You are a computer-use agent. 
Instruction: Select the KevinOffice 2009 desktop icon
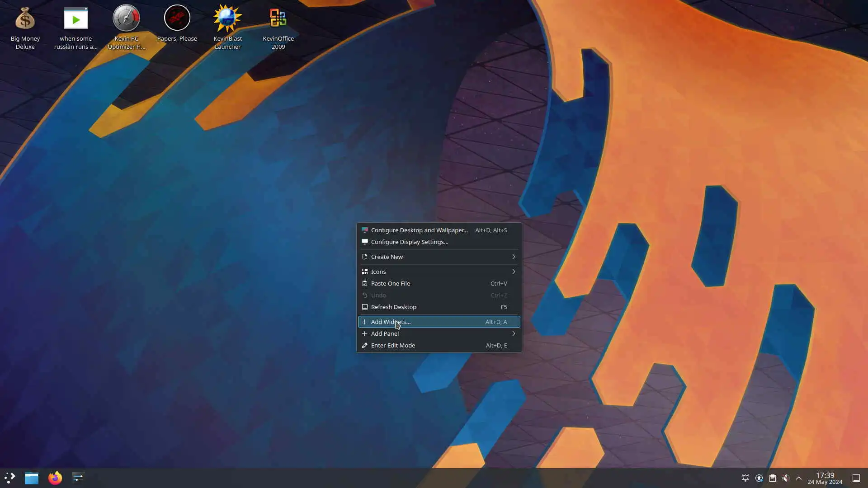(278, 19)
